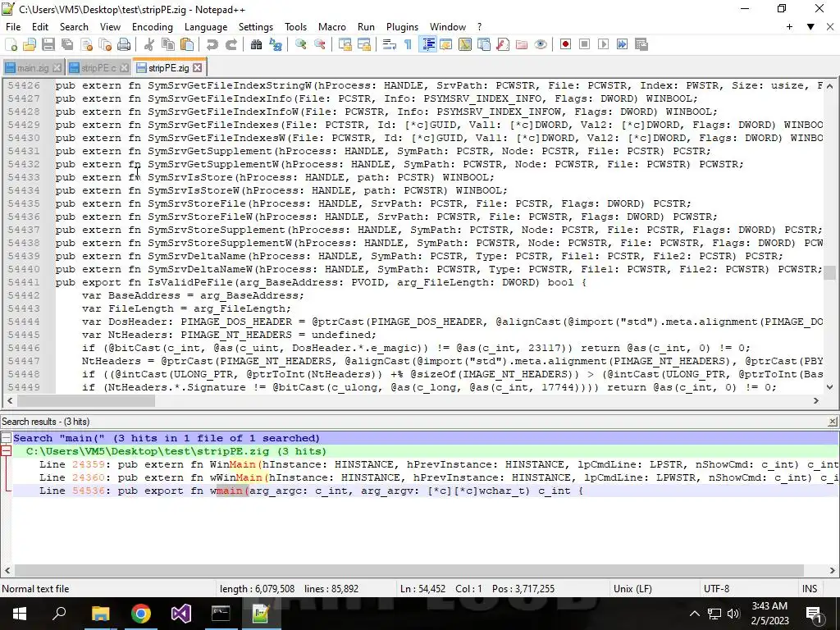The image size is (840, 630).
Task: Click the Save recorded macro icon
Action: tap(641, 44)
